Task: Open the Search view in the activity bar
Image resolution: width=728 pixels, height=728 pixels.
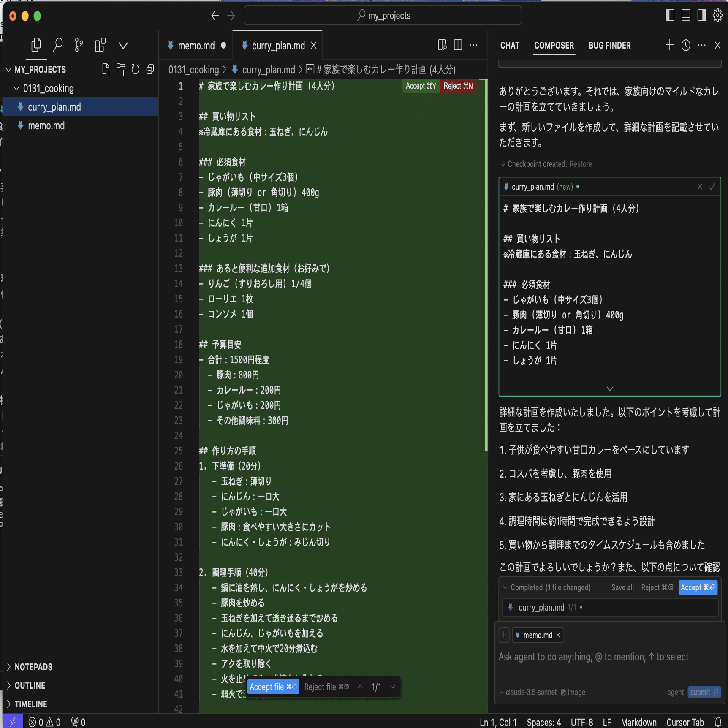Action: pyautogui.click(x=58, y=44)
